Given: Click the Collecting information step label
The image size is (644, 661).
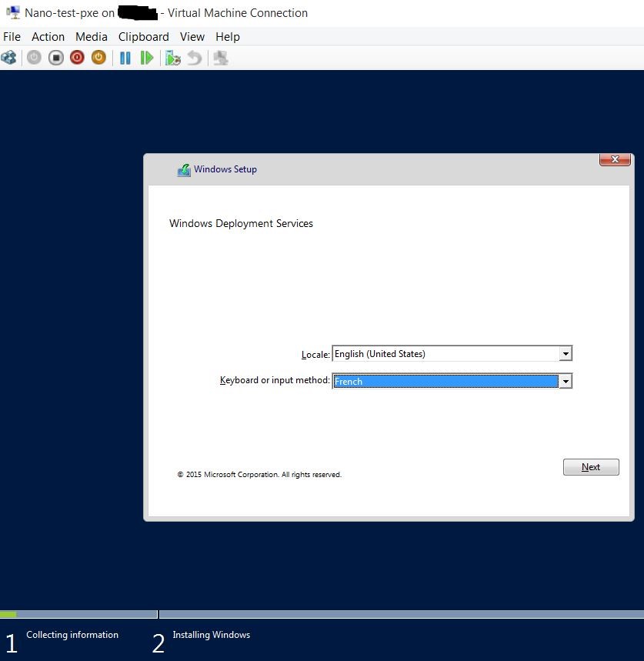Looking at the screenshot, I should (x=72, y=635).
